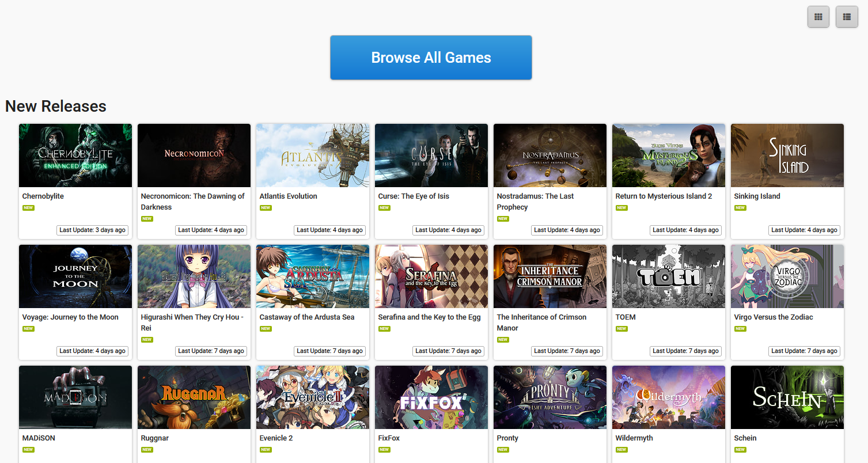Viewport: 868px width, 463px height.
Task: Click the Castaway of the Ardusta Sea title
Action: [307, 317]
